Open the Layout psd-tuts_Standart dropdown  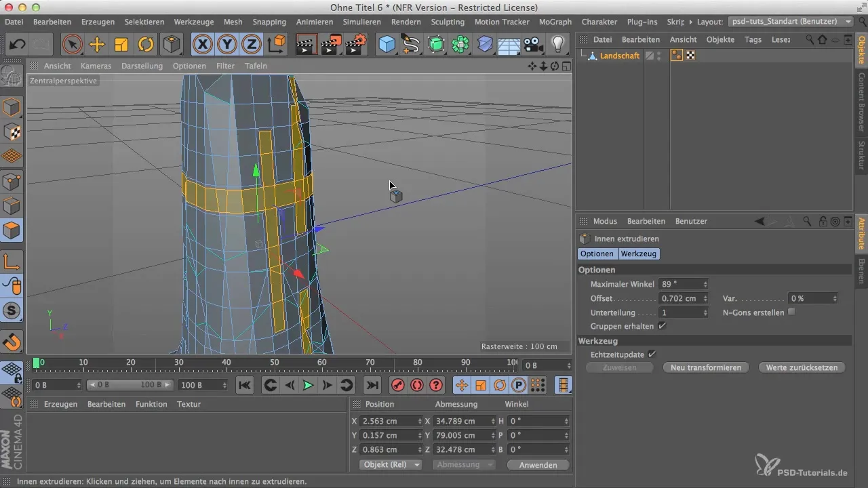(x=791, y=22)
